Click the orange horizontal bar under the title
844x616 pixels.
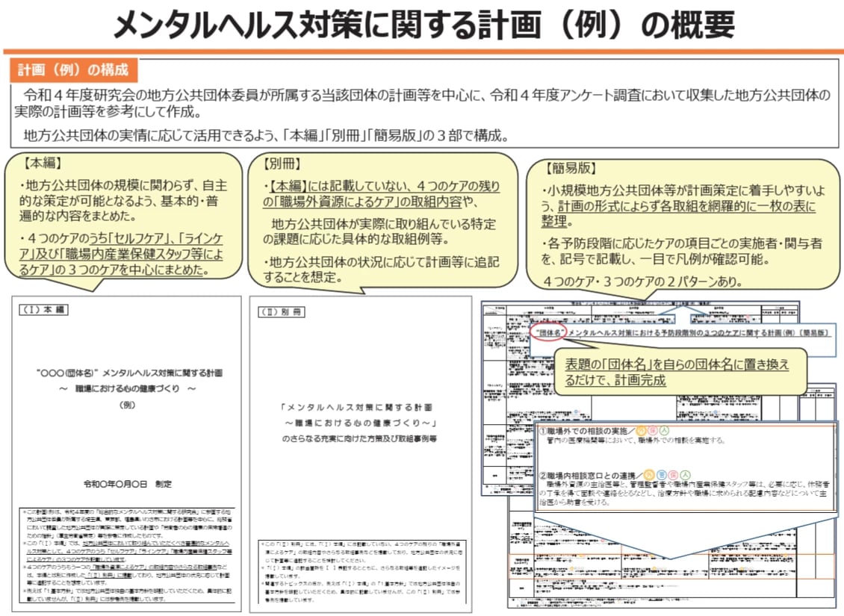[422, 52]
